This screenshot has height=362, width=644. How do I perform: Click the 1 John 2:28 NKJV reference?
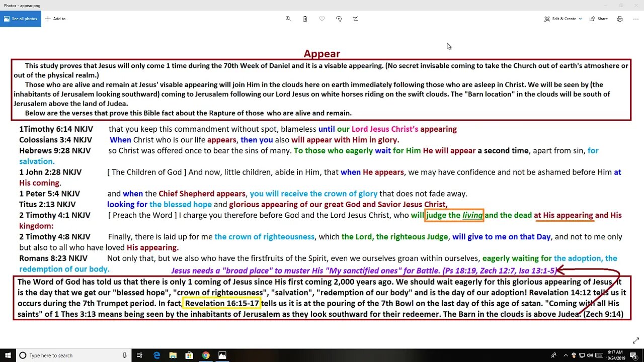[50, 172]
